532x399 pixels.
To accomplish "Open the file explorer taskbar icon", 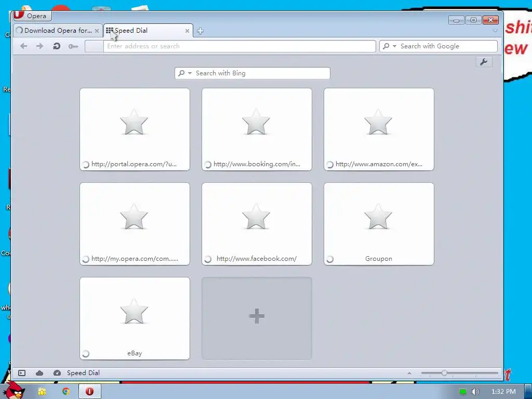I will [42, 392].
